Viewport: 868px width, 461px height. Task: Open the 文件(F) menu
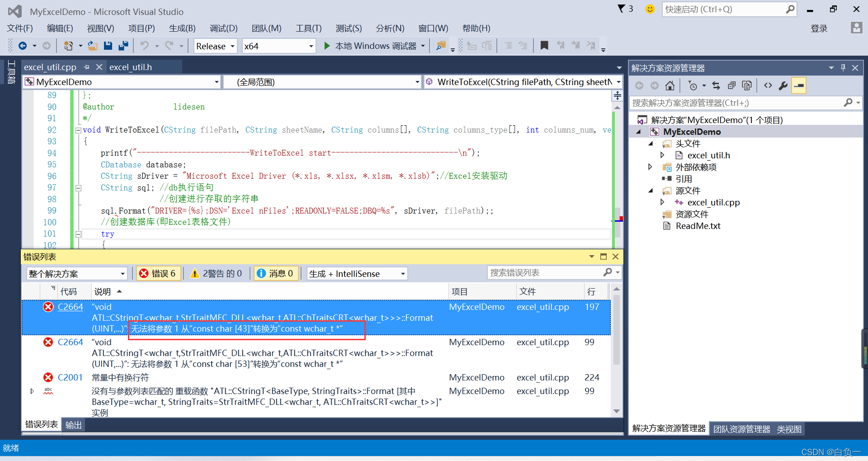(20, 29)
